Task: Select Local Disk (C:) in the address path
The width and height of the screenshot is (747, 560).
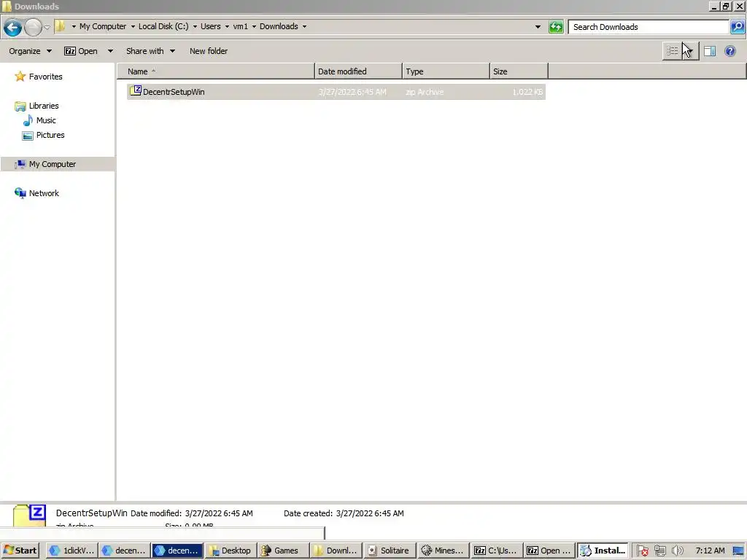Action: 163,27
